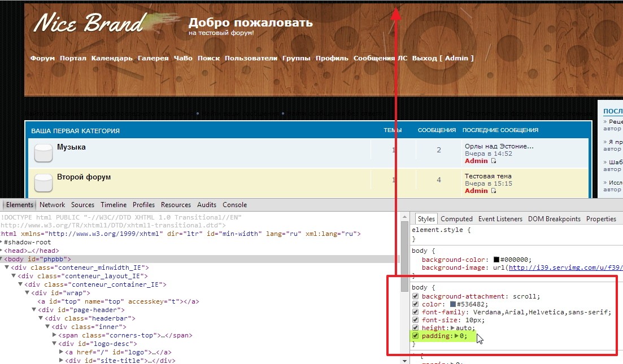The height and width of the screenshot is (364, 623).
Task: Click the Elements panel scrollbar down arrow
Action: [x=404, y=361]
